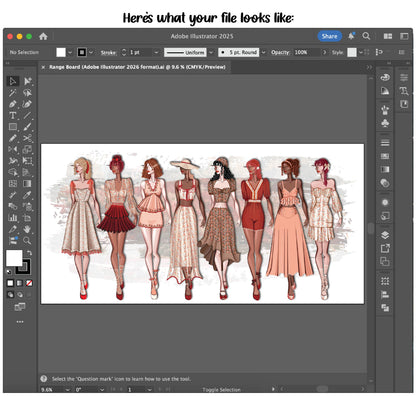Click the Share button

click(x=329, y=36)
